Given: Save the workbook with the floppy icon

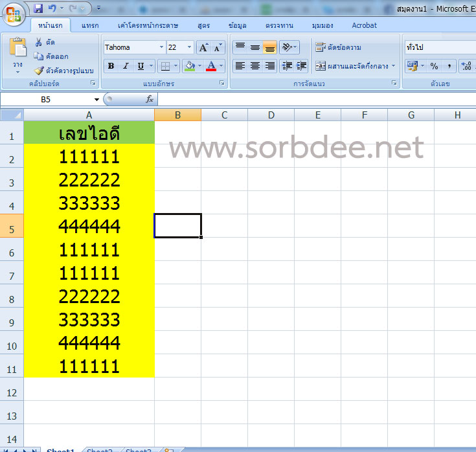Looking at the screenshot, I should tap(38, 8).
